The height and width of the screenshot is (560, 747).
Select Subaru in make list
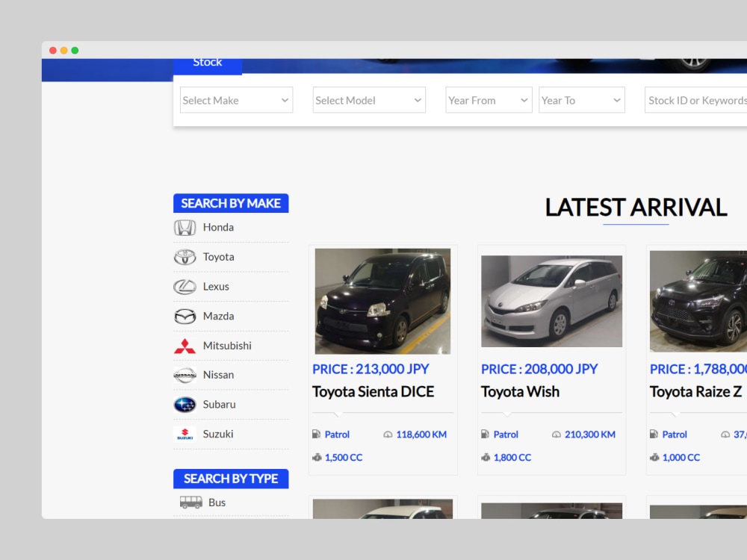(219, 405)
